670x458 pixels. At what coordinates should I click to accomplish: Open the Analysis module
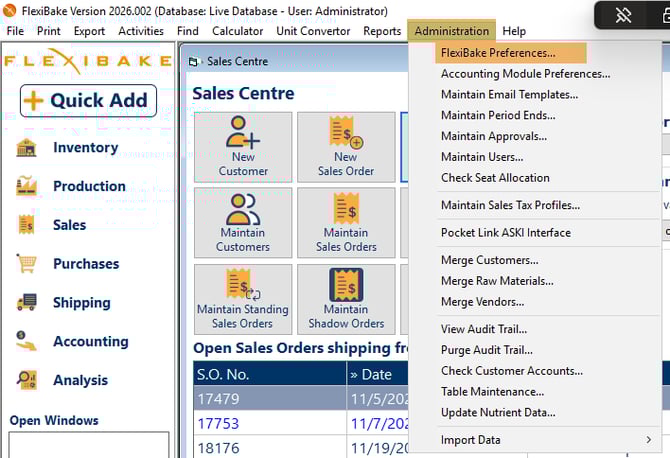pyautogui.click(x=80, y=380)
